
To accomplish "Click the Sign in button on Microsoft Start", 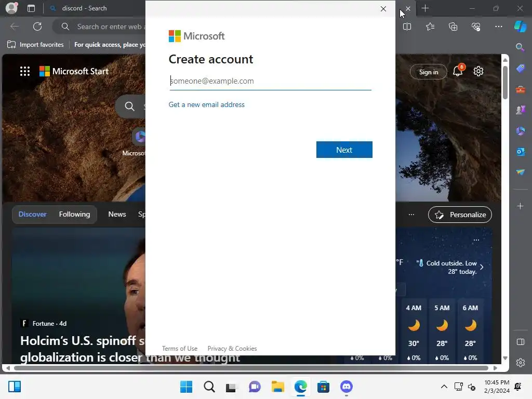I will point(429,72).
